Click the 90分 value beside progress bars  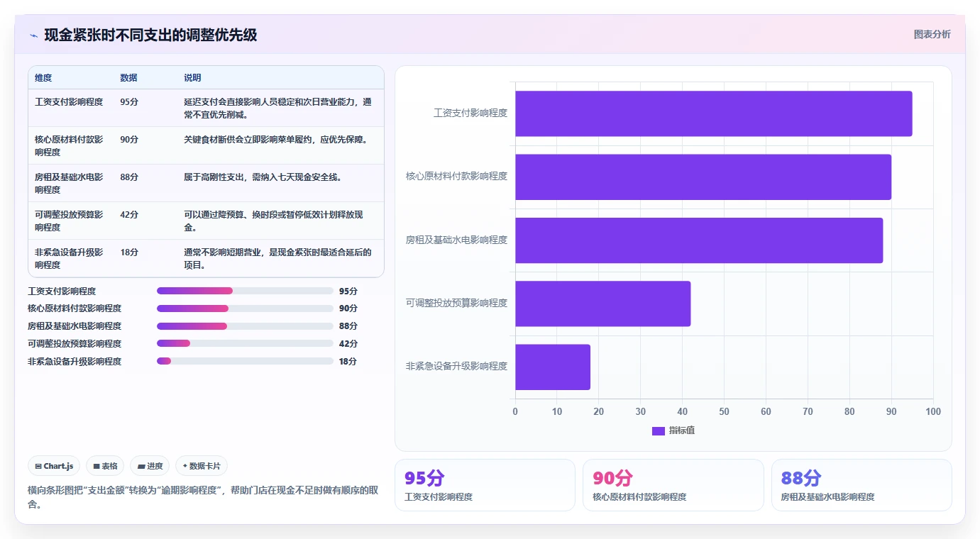[x=348, y=309]
